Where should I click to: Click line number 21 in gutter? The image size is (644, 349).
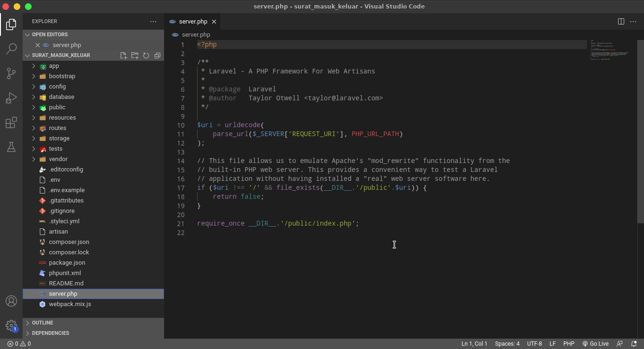point(181,224)
